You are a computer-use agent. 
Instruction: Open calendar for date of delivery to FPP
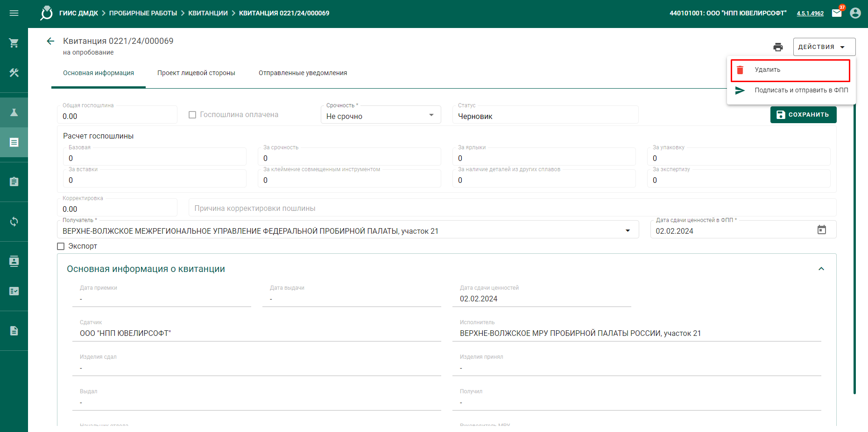822,230
